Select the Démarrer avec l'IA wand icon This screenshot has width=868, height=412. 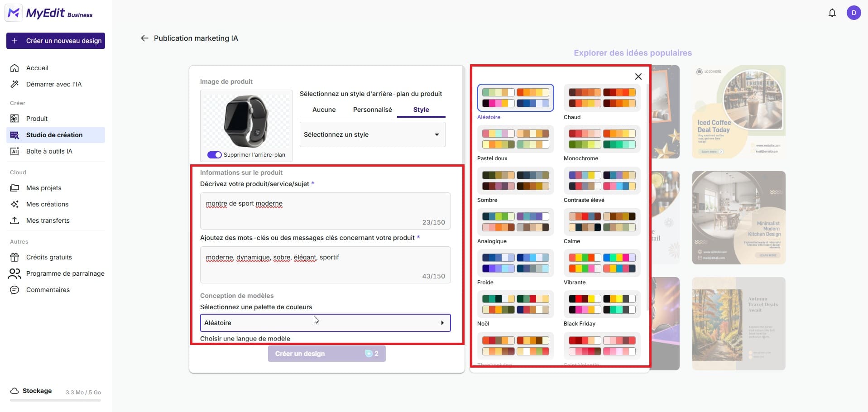(14, 84)
